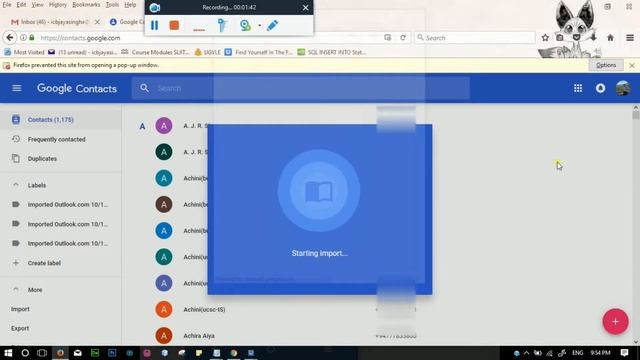
Task: Click Export in the sidebar
Action: tap(20, 328)
